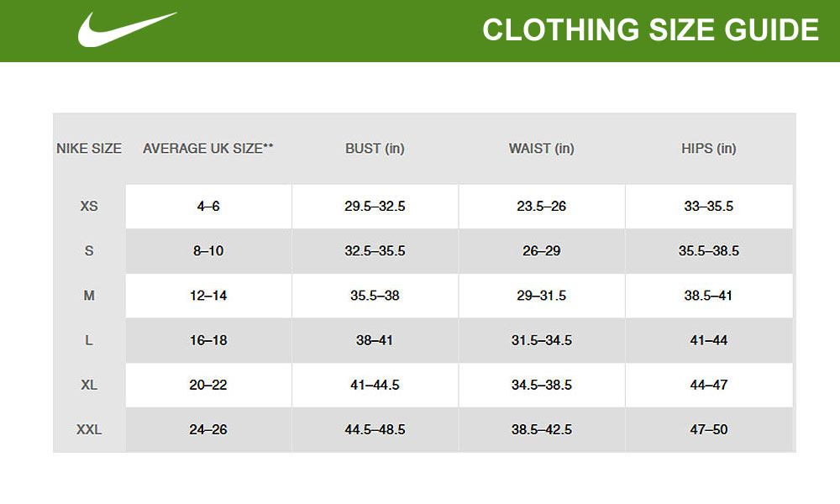
Task: Click the 47–50 hips cell
Action: click(709, 429)
